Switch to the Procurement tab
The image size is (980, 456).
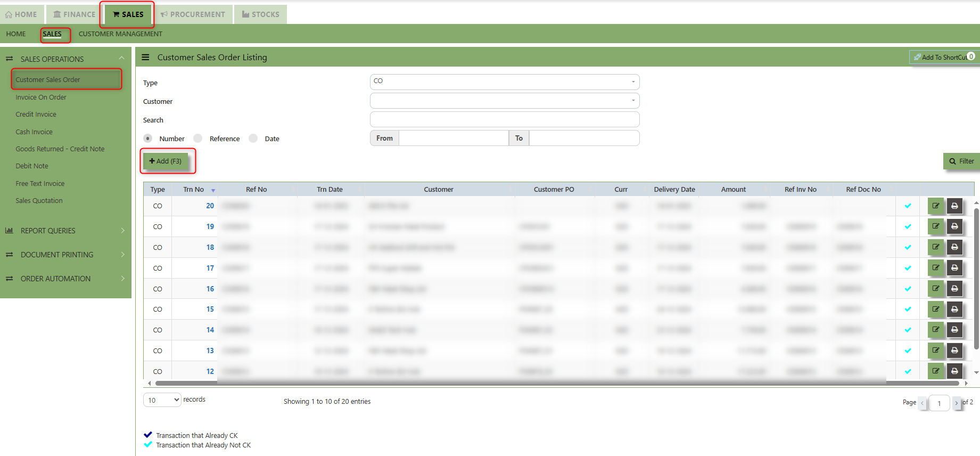(193, 14)
